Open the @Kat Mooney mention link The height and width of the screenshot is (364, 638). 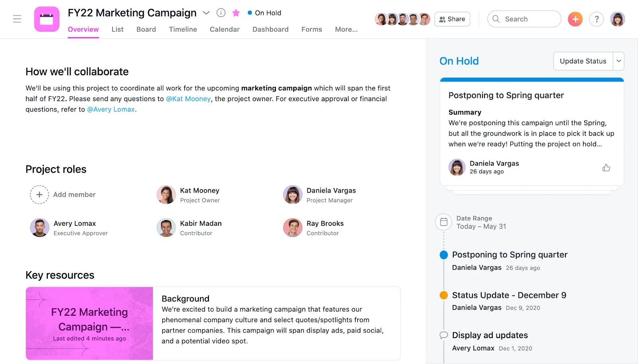pos(188,98)
